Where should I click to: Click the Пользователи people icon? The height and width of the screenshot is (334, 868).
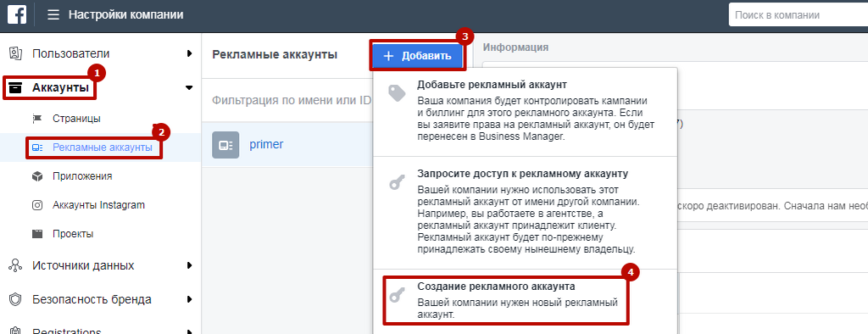tap(15, 53)
